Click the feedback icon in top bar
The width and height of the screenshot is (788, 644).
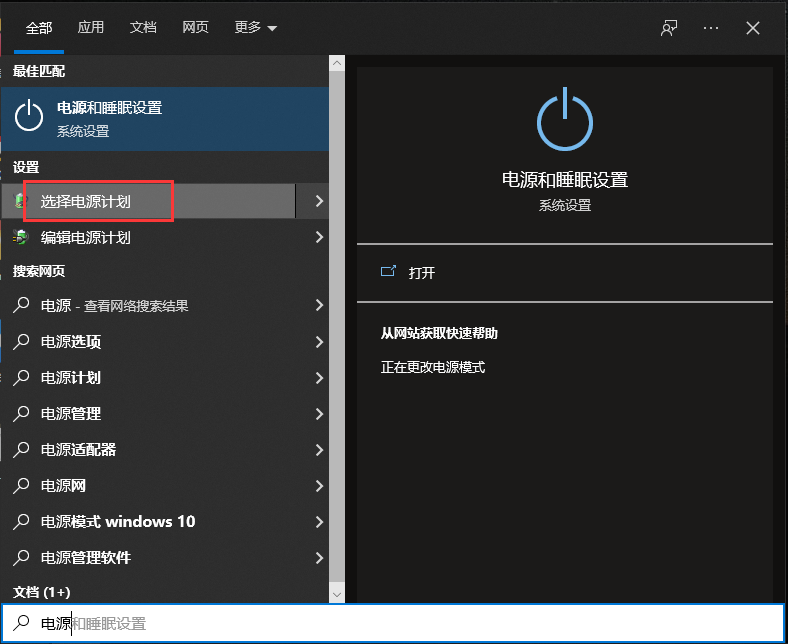pos(669,28)
